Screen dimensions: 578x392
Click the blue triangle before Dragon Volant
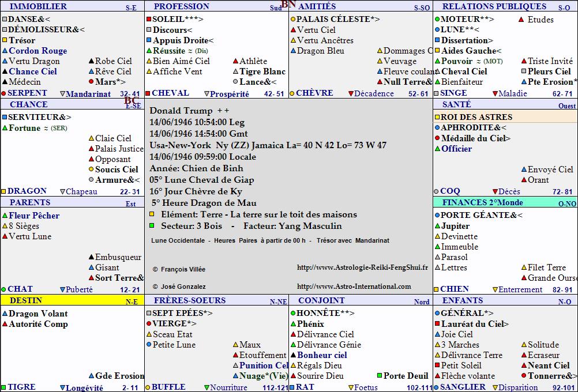[x=5, y=314]
